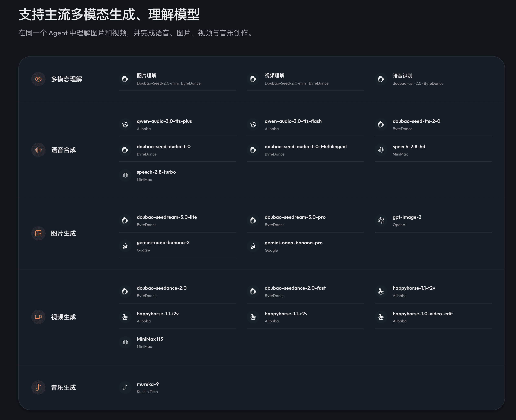Click the horse icon for happyhorse-1.0-video-edit
516x420 pixels.
381,317
